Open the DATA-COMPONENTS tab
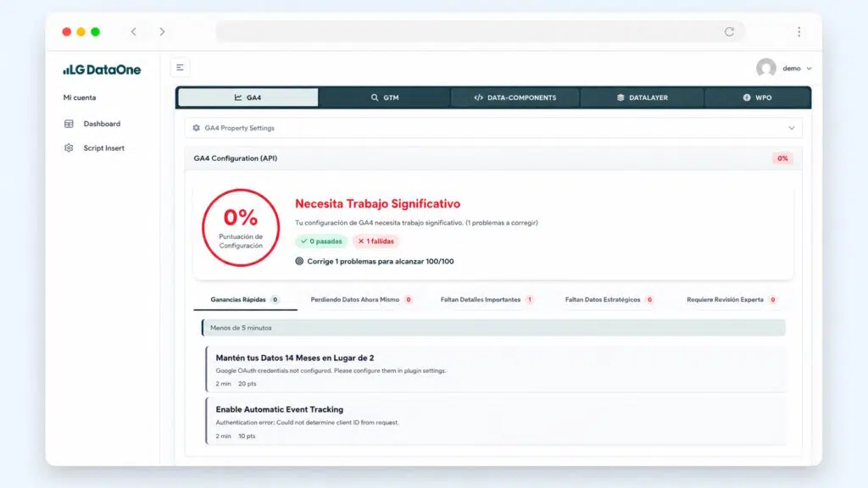868x488 pixels. pos(515,97)
